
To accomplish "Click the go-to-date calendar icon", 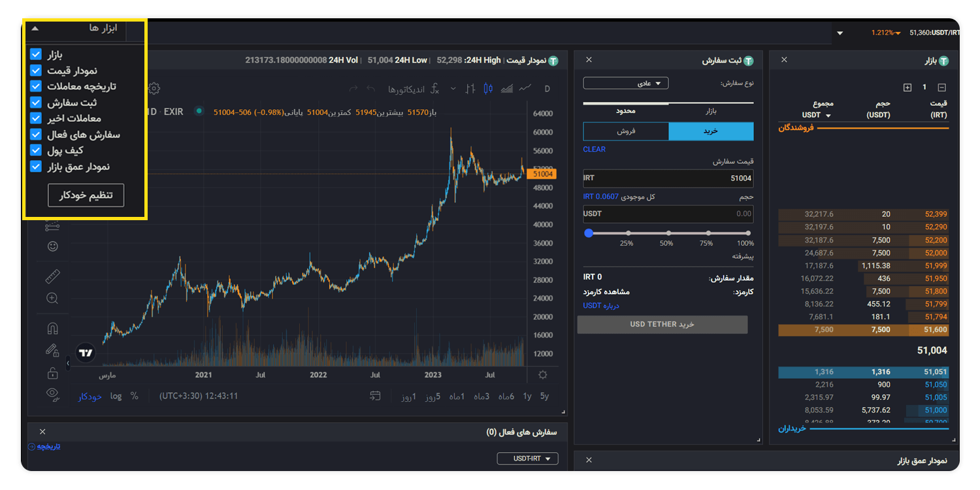I will pyautogui.click(x=375, y=396).
